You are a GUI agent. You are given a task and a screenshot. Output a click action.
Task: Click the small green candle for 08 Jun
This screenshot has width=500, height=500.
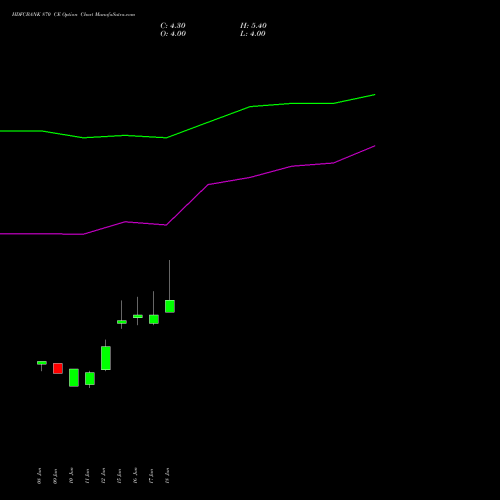tap(42, 363)
